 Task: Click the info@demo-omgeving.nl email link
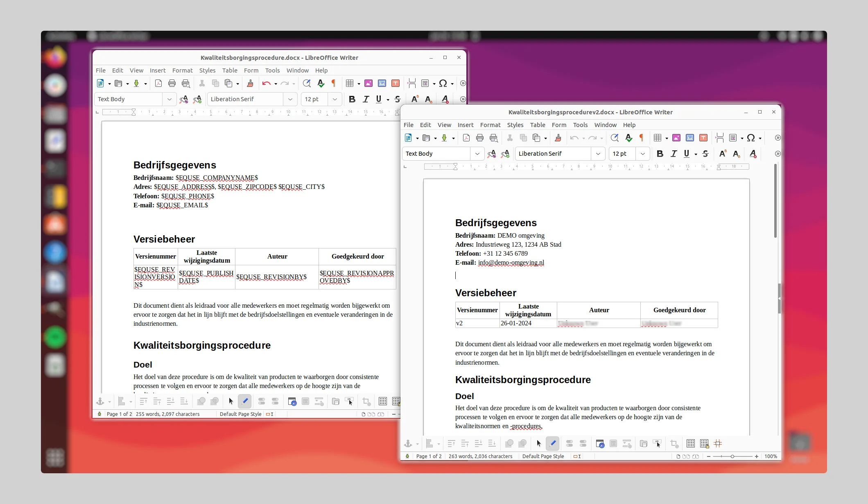[511, 263]
